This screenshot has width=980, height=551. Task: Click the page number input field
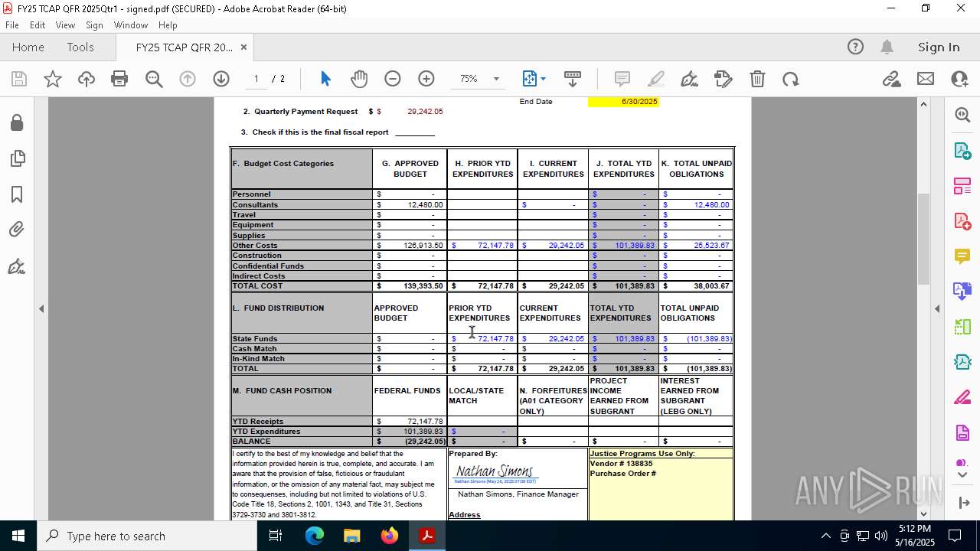coord(256,79)
